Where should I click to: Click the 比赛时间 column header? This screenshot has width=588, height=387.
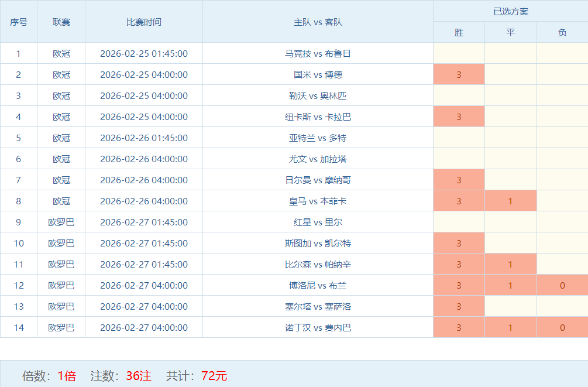coord(144,22)
